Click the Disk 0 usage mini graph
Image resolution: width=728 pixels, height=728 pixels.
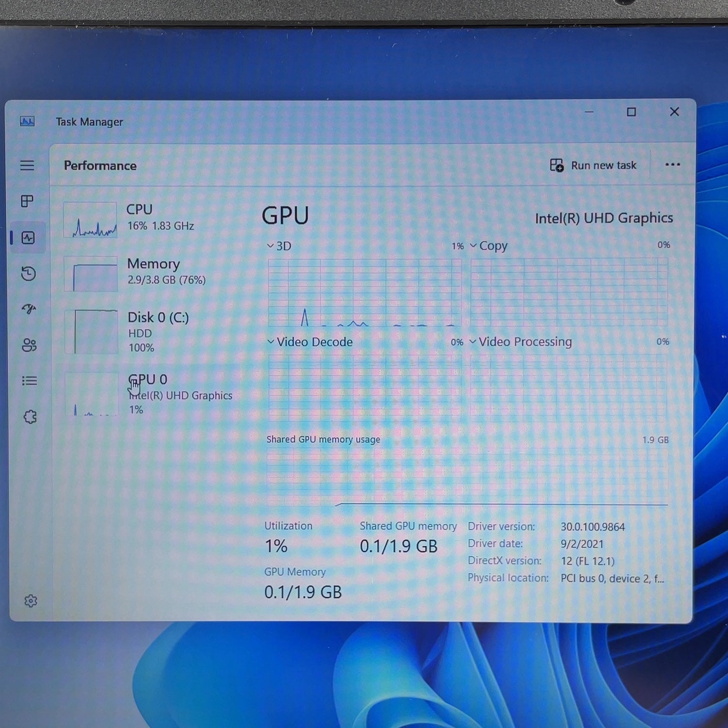pos(91,332)
